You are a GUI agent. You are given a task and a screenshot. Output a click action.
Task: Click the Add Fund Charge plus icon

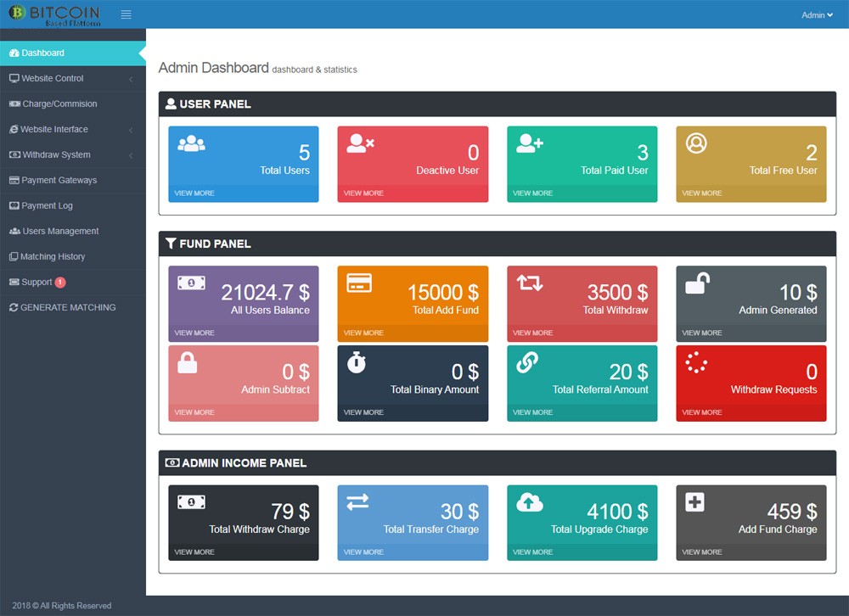(x=694, y=502)
